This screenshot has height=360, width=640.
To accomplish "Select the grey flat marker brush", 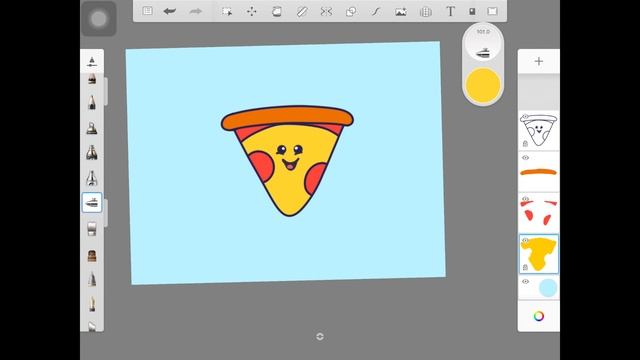I will coord(92,229).
